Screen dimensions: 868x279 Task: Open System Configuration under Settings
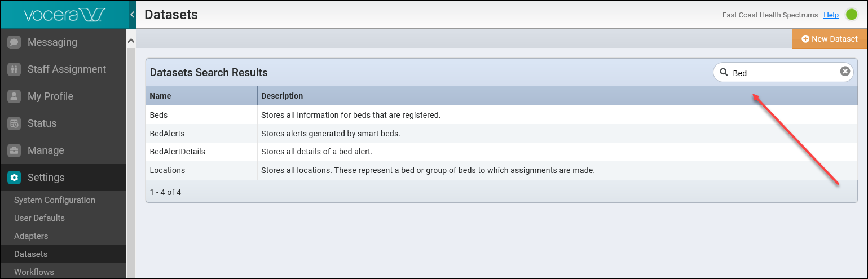[55, 200]
